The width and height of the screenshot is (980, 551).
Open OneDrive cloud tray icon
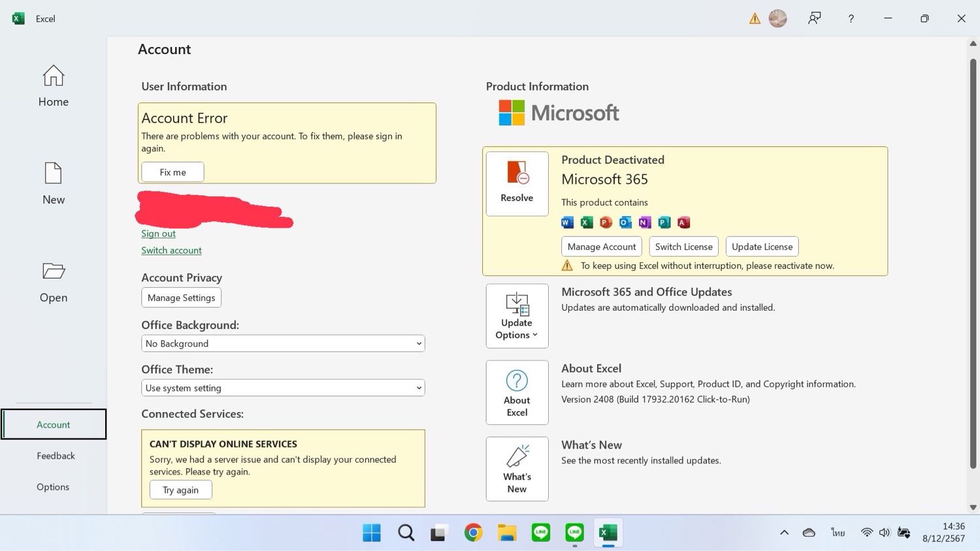(x=809, y=533)
